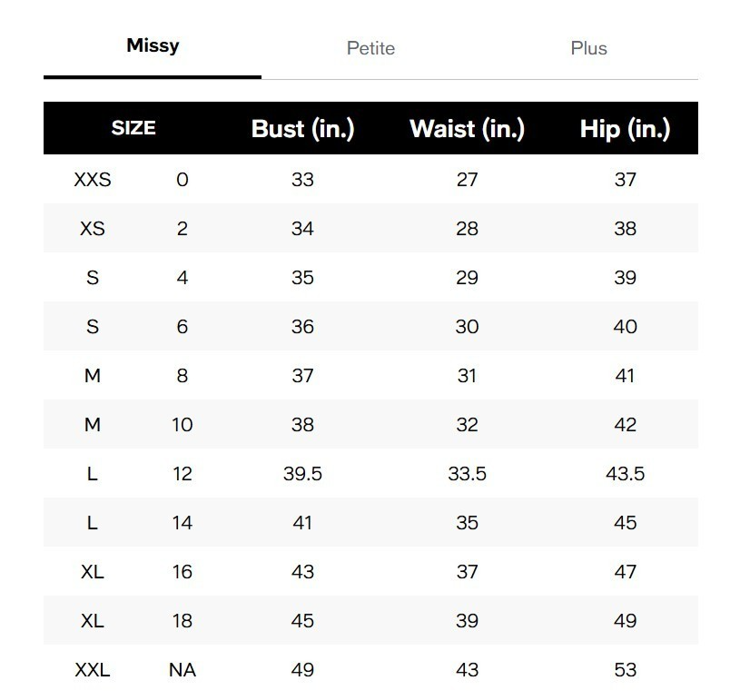Click the NA size cell
The height and width of the screenshot is (700, 740).
tap(183, 670)
